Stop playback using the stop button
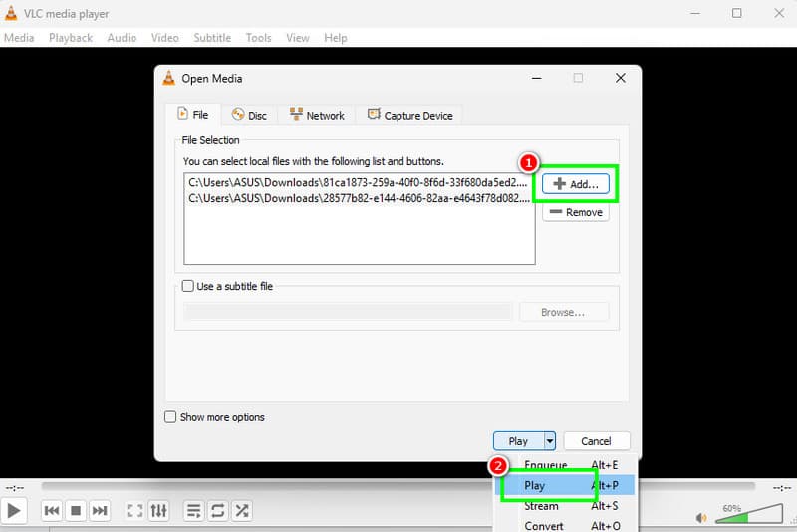 click(x=76, y=510)
